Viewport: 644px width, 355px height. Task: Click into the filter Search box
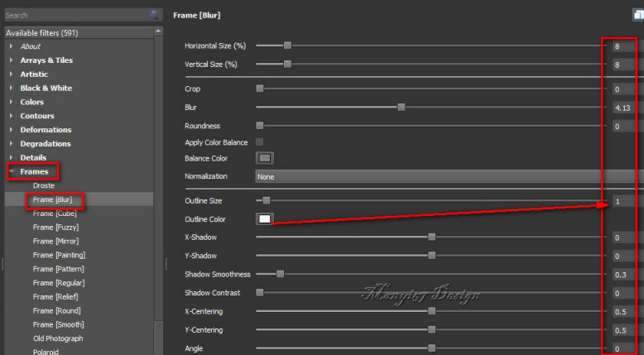73,15
